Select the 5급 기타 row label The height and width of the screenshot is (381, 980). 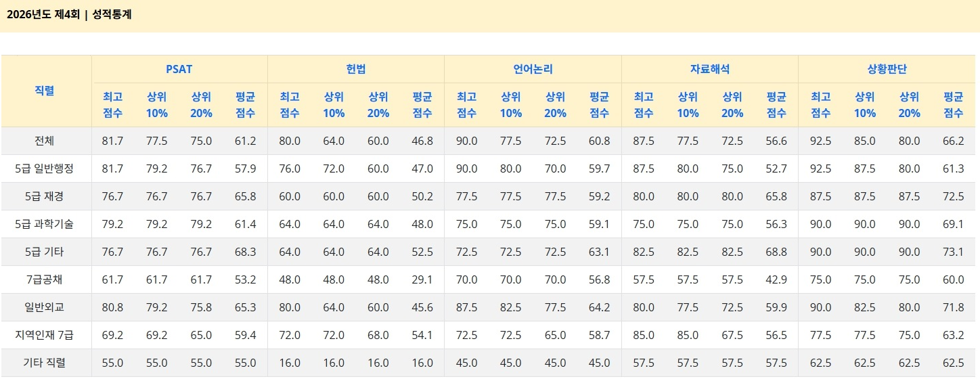pyautogui.click(x=45, y=252)
